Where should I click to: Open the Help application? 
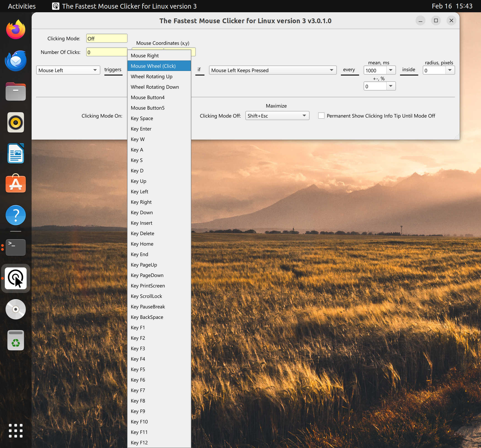[15, 215]
